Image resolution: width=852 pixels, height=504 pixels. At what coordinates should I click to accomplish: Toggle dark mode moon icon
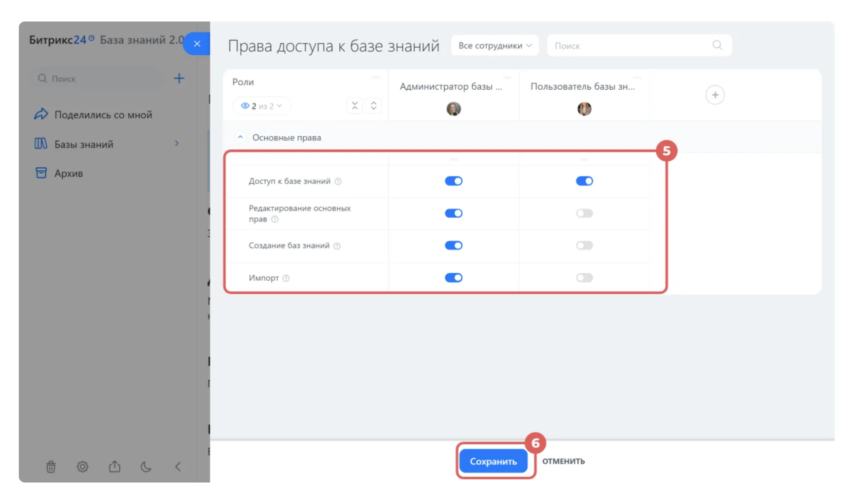tap(146, 466)
